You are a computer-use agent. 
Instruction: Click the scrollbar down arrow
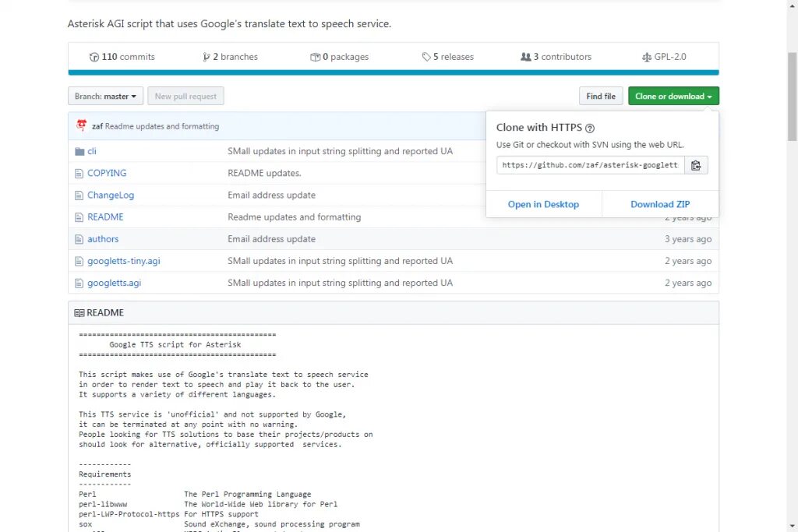pyautogui.click(x=792, y=527)
